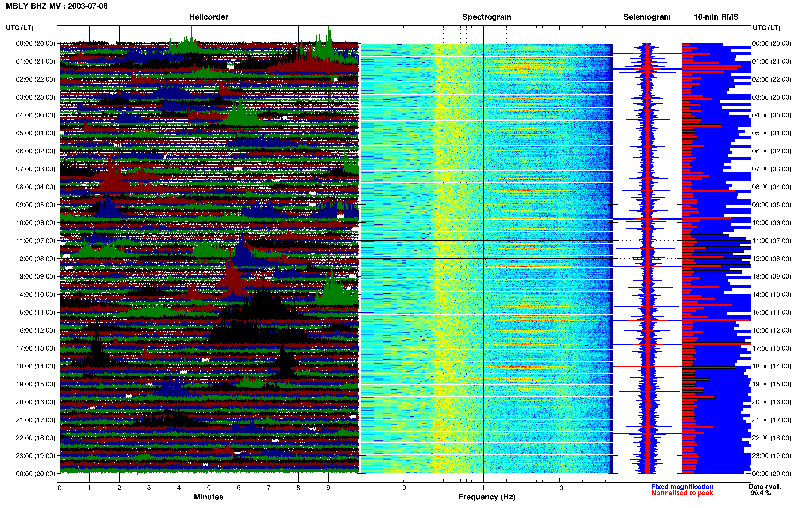This screenshot has width=812, height=508.
Task: Click the helicorder minute tick '0'
Action: point(59,488)
